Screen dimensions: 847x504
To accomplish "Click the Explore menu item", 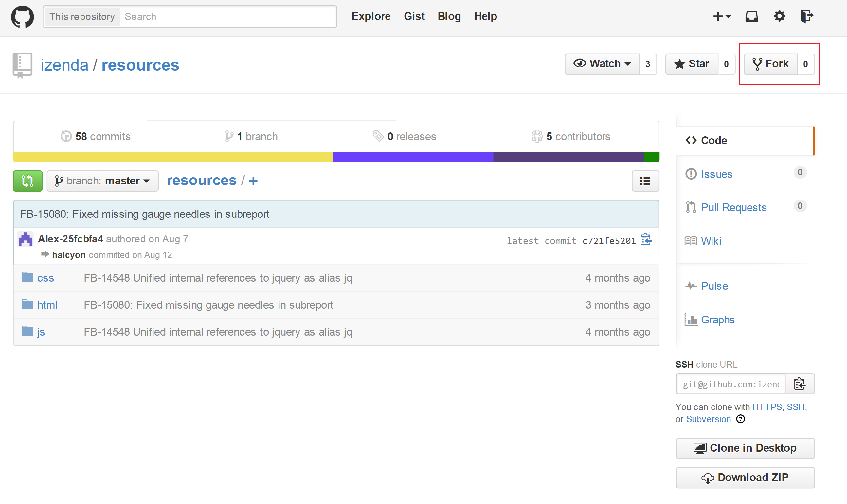I will pyautogui.click(x=371, y=16).
